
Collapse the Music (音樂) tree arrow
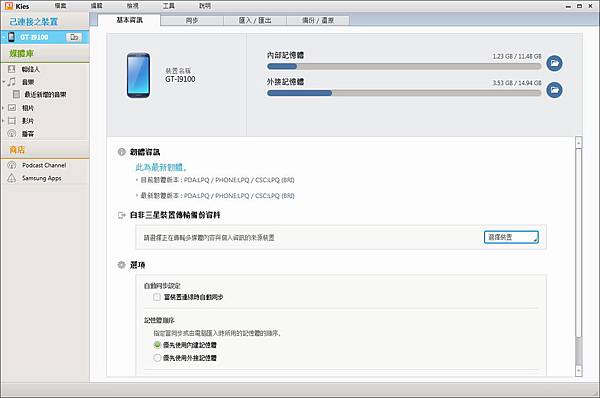(3, 82)
